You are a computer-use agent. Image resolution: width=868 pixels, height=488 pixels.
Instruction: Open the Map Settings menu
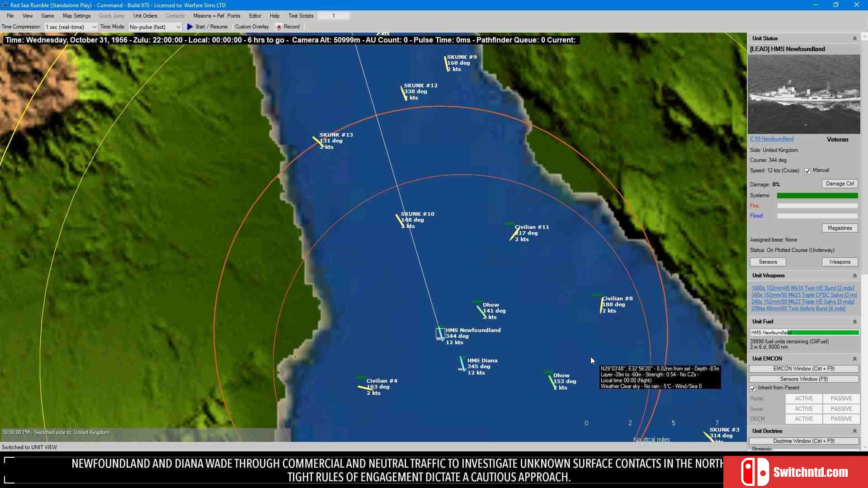tap(76, 16)
